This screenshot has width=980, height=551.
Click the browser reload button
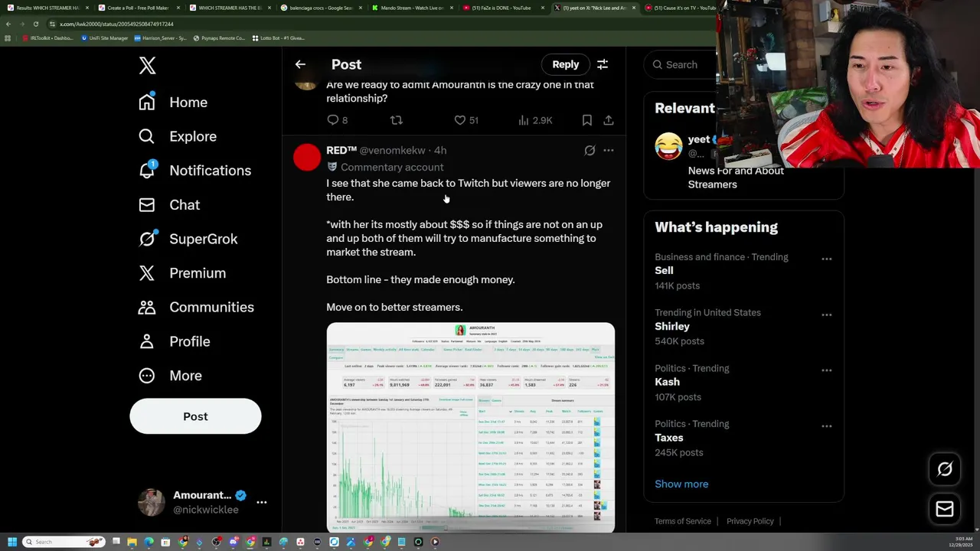pos(35,24)
